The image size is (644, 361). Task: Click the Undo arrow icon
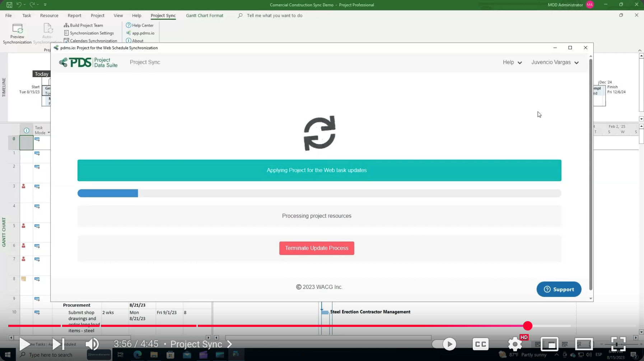[19, 5]
